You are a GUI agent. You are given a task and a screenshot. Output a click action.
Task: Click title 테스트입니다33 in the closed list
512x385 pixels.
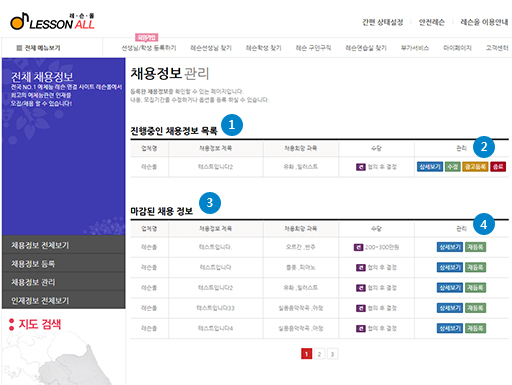click(215, 308)
